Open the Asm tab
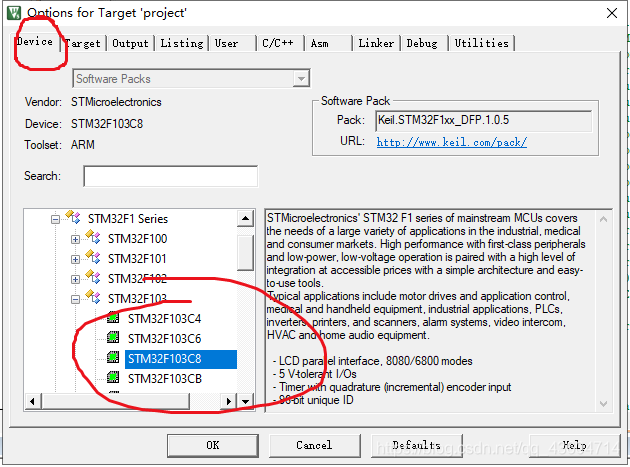The image size is (630, 467). tap(327, 43)
